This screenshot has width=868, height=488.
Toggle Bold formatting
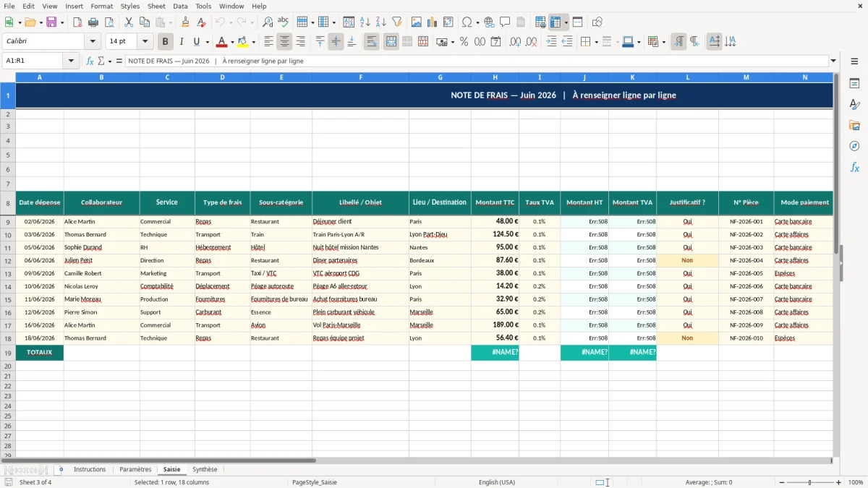(x=165, y=42)
